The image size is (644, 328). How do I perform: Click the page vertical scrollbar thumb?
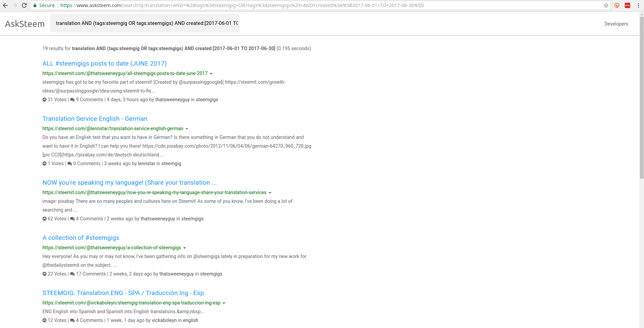[x=642, y=98]
